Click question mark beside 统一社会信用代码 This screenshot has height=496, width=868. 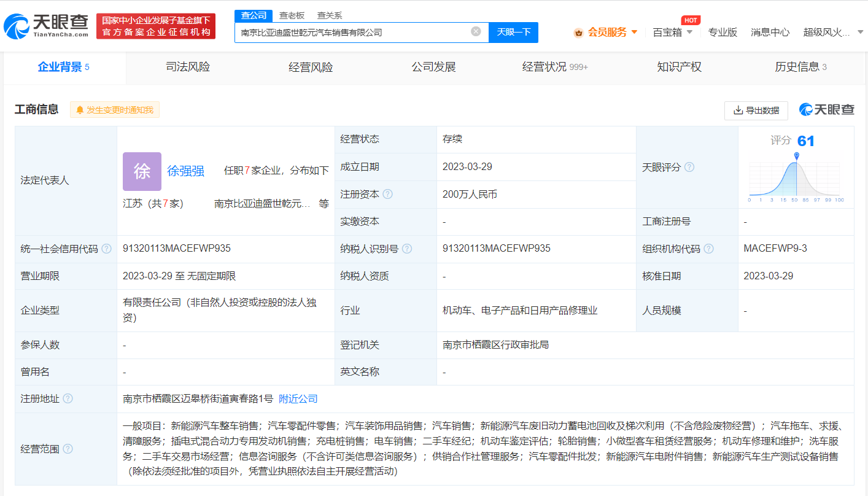[x=107, y=249]
